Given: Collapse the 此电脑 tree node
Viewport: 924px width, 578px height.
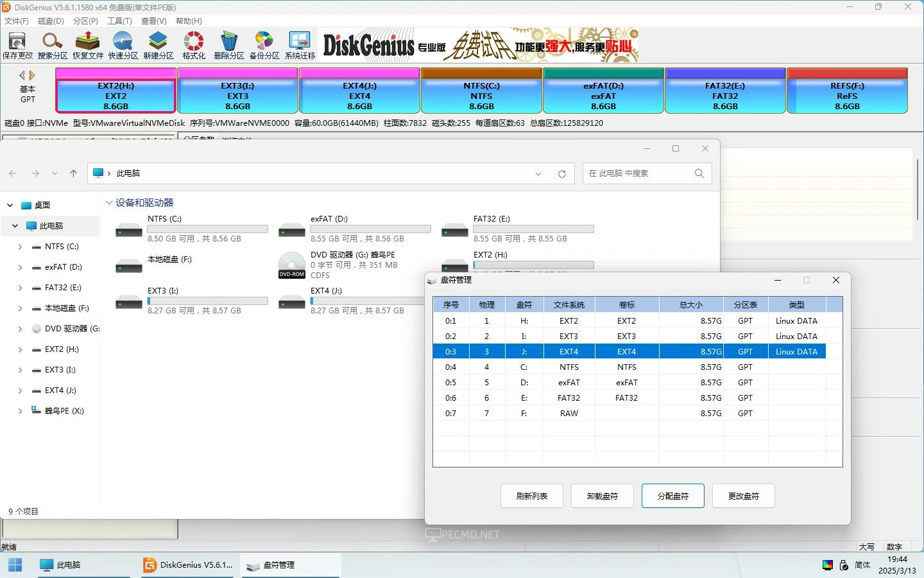Looking at the screenshot, I should [x=15, y=226].
